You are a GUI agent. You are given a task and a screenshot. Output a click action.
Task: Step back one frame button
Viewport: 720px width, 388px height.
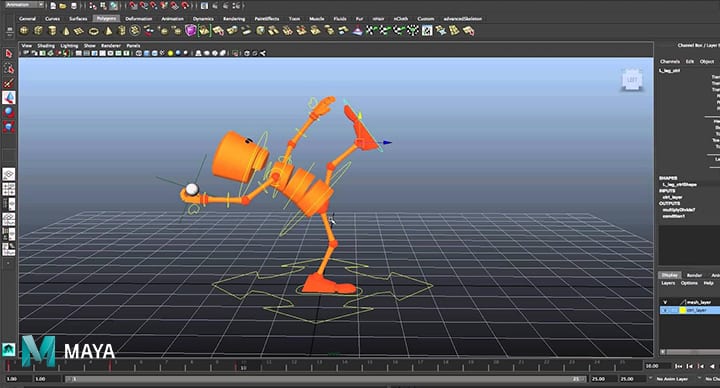[690, 366]
